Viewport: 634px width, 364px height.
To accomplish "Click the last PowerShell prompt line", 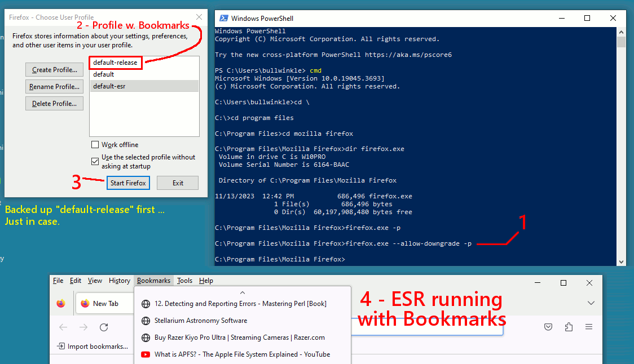I will 280,259.
